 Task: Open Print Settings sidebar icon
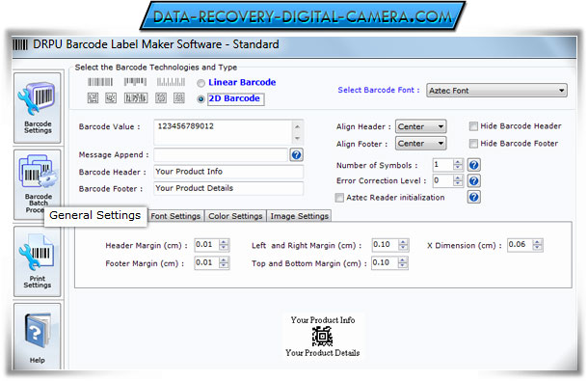click(x=38, y=261)
